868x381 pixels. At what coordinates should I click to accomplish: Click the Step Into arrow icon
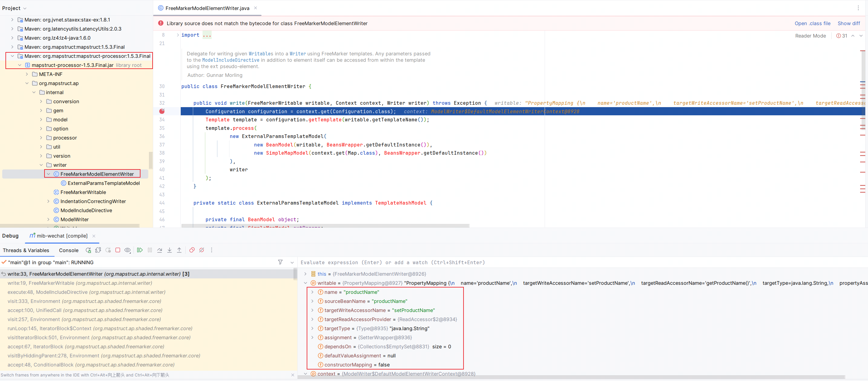[170, 250]
